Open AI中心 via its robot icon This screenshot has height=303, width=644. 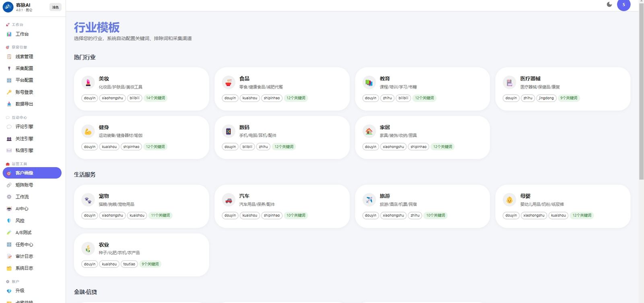(x=9, y=209)
